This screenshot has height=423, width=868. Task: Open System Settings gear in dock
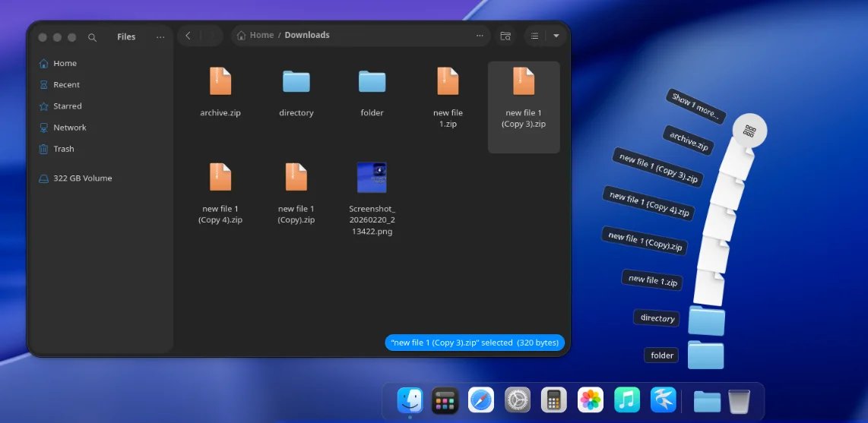point(518,399)
